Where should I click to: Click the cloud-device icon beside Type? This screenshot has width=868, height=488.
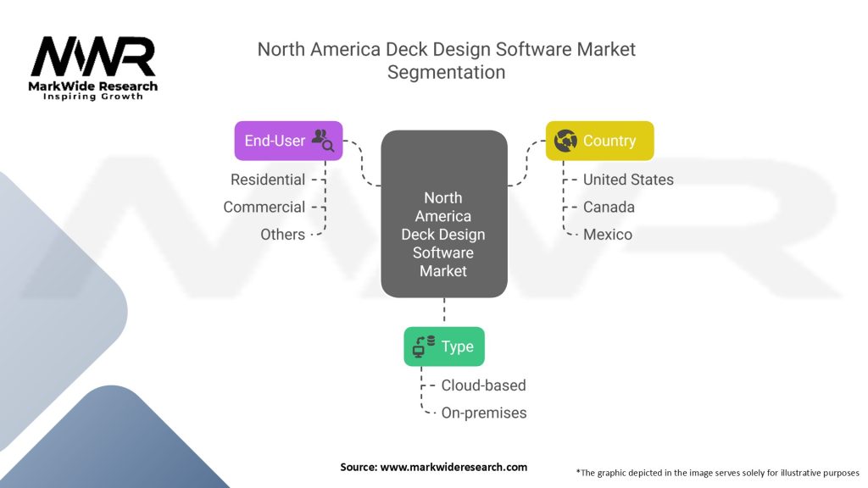pyautogui.click(x=423, y=347)
